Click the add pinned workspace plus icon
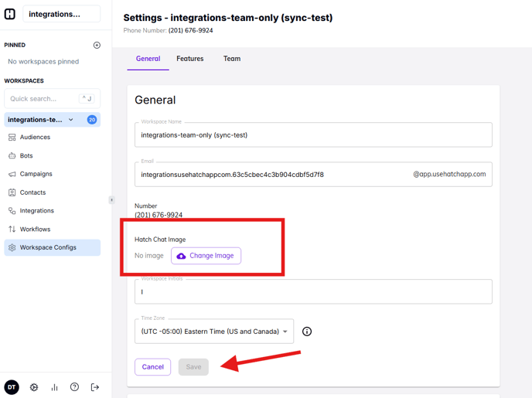This screenshot has height=398, width=532. pyautogui.click(x=97, y=45)
